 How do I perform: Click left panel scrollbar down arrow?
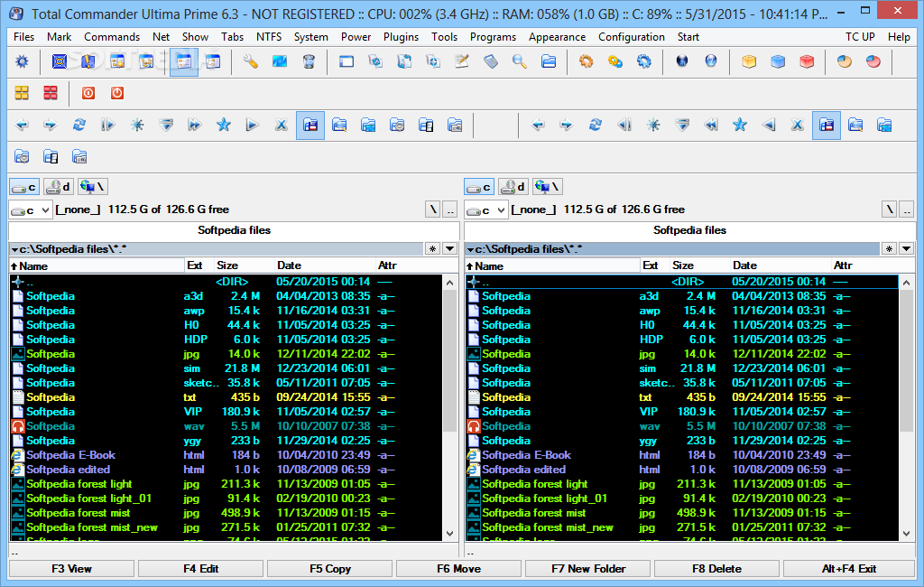[x=449, y=534]
